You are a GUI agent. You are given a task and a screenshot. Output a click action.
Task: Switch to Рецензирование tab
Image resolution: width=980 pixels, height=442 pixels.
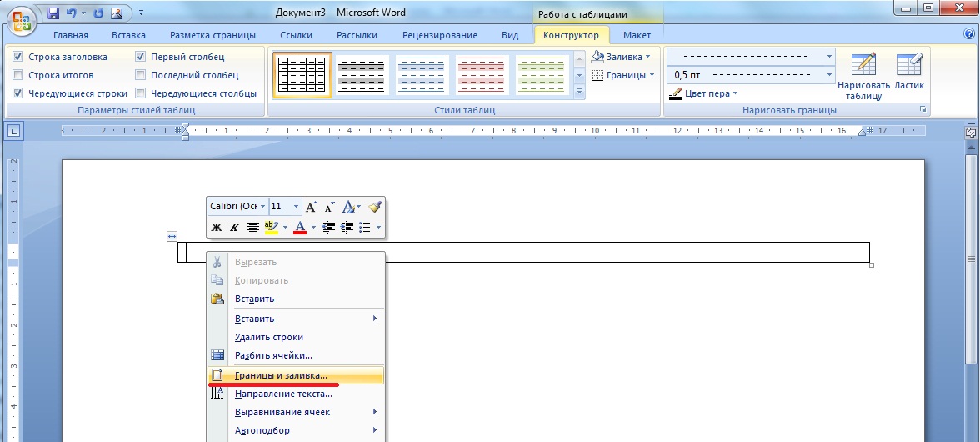(x=440, y=35)
